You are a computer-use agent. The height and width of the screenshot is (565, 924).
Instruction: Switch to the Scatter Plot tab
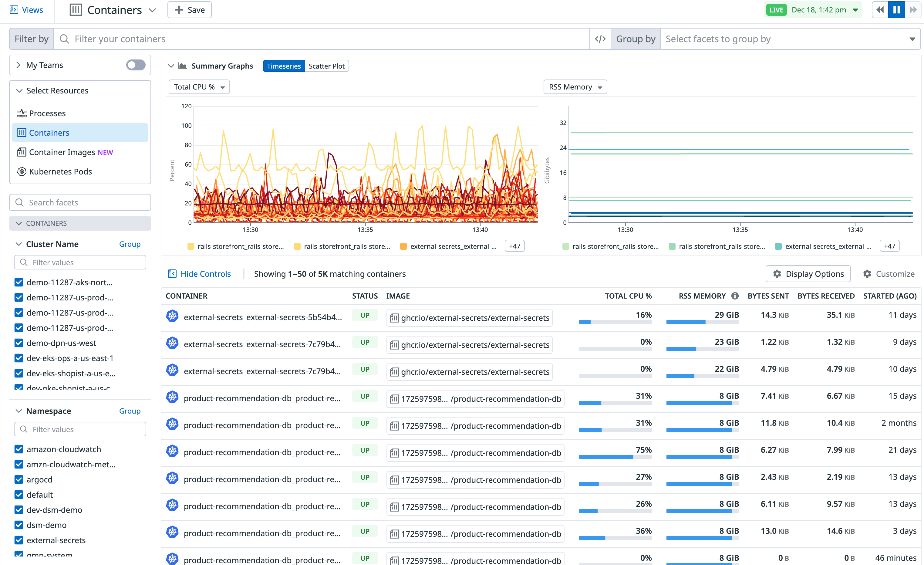326,66
